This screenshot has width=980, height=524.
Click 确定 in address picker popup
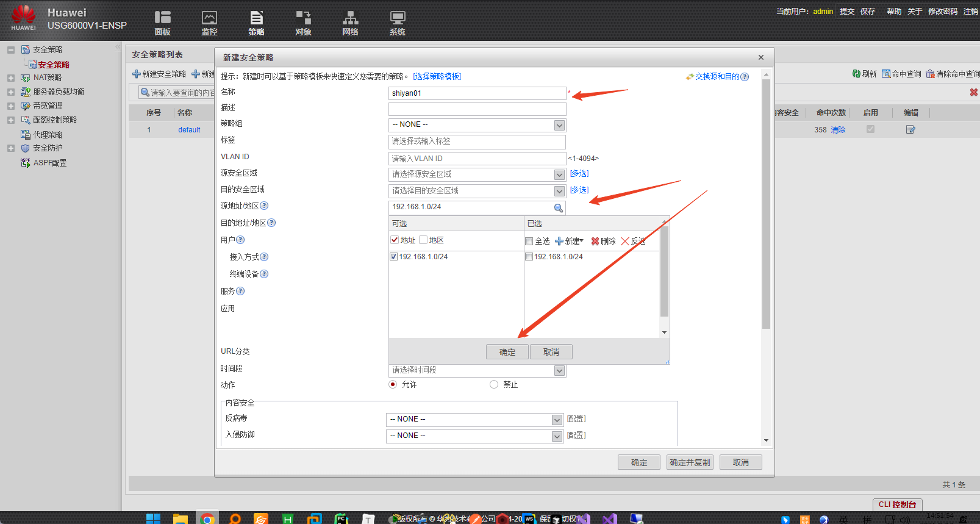(507, 352)
